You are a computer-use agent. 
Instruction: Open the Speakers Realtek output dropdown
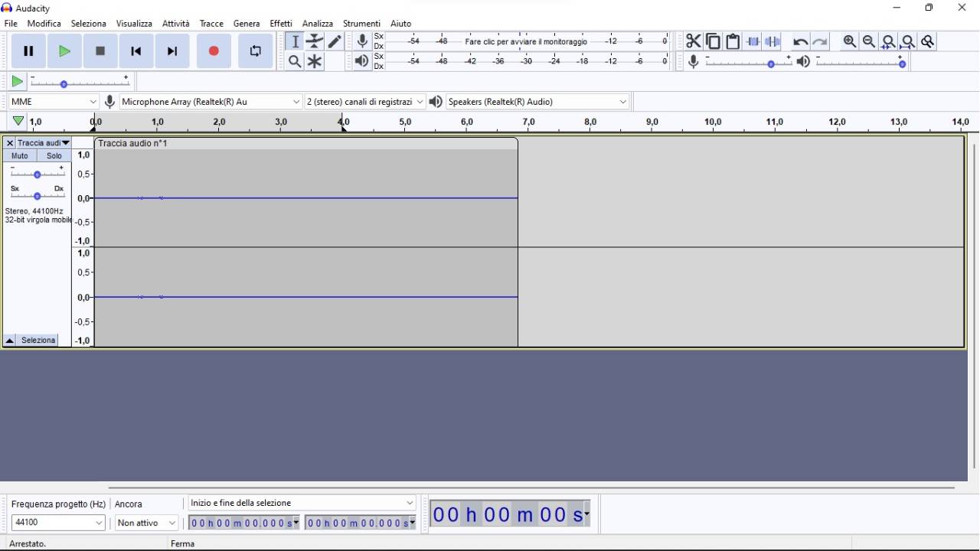tap(537, 101)
